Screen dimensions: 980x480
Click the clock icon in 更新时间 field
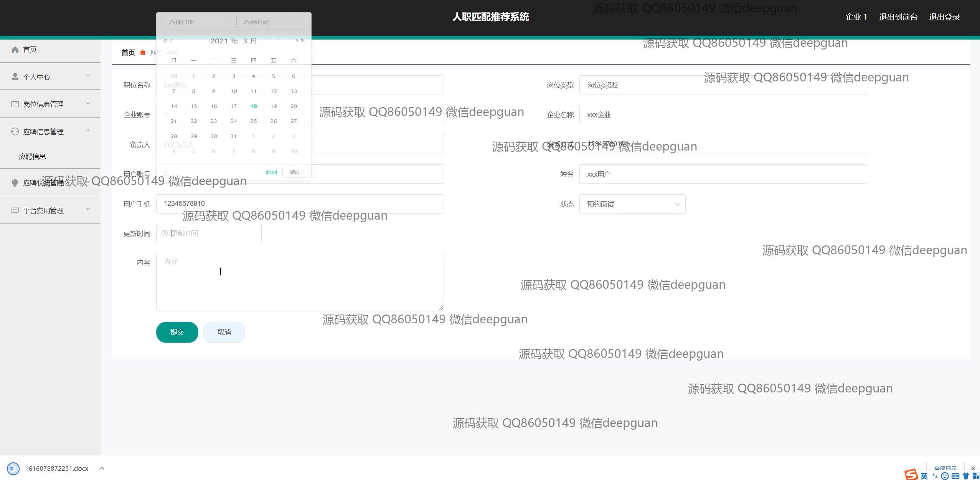click(x=165, y=233)
